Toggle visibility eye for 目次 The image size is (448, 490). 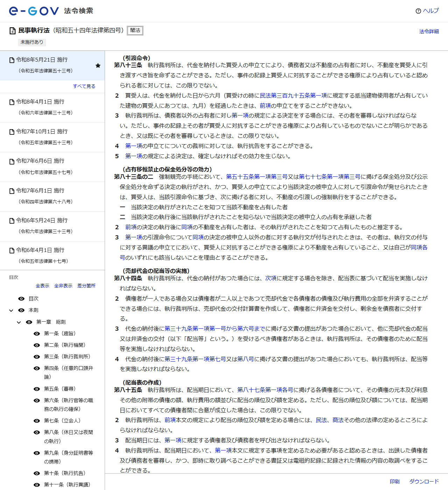point(21,299)
